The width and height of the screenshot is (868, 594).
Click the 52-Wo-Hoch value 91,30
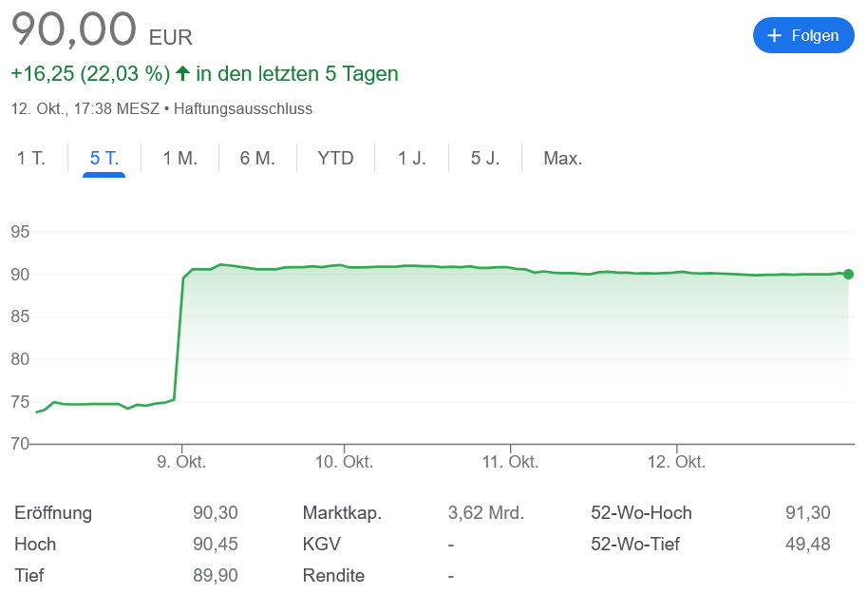click(807, 513)
